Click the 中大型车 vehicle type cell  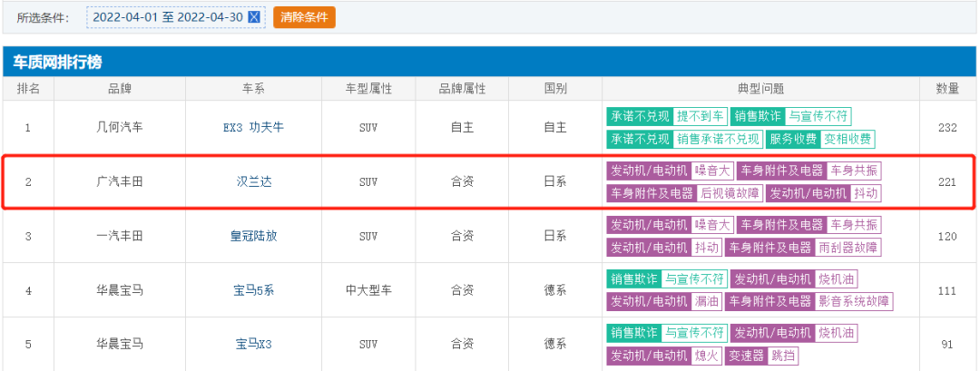pos(368,290)
